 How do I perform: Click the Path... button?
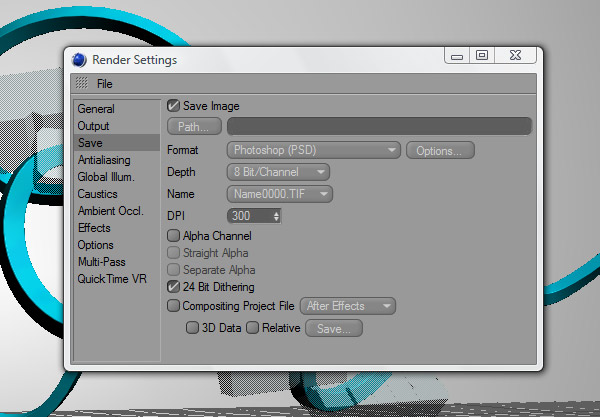(194, 127)
